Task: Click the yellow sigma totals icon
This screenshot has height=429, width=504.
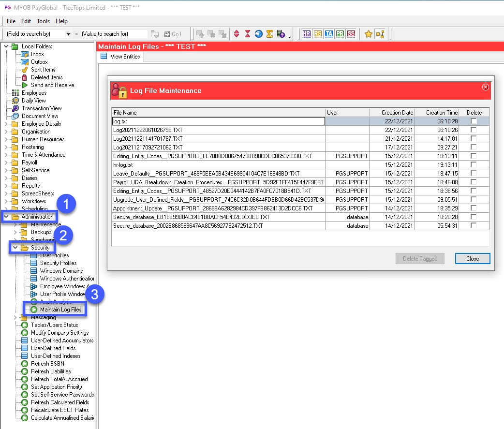Action: click(269, 34)
